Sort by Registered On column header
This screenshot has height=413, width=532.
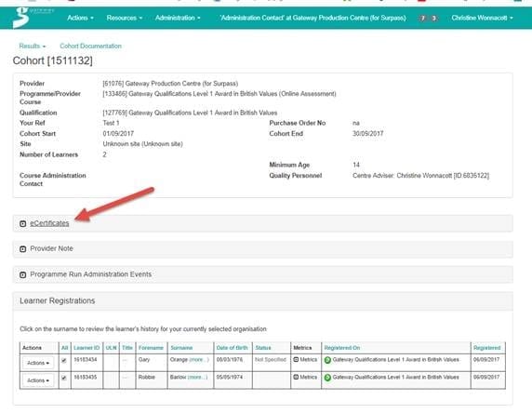[342, 348]
